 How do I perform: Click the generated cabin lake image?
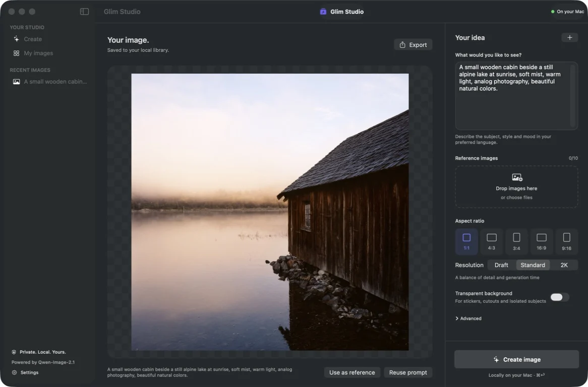pos(270,212)
